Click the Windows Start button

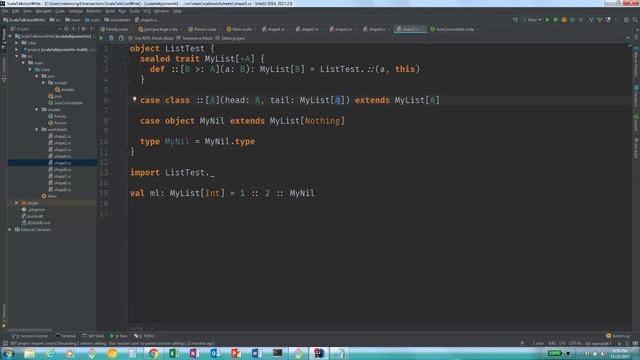(8, 353)
